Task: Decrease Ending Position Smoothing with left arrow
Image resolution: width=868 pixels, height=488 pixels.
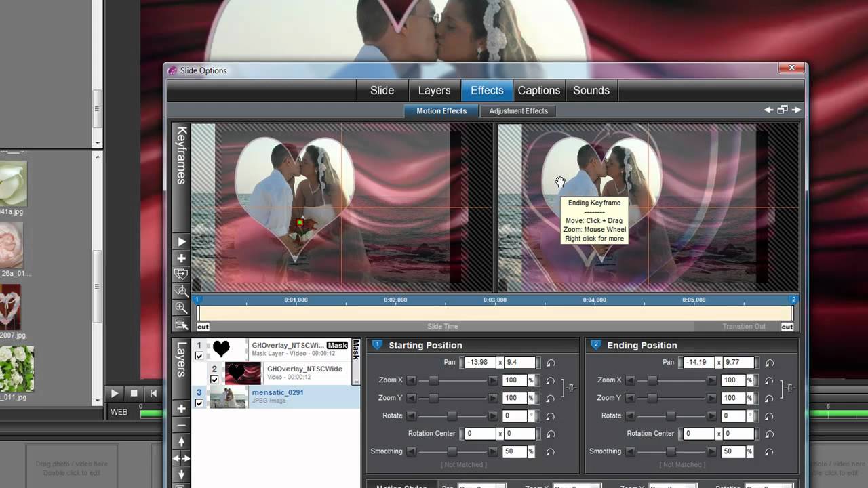Action: 631,451
